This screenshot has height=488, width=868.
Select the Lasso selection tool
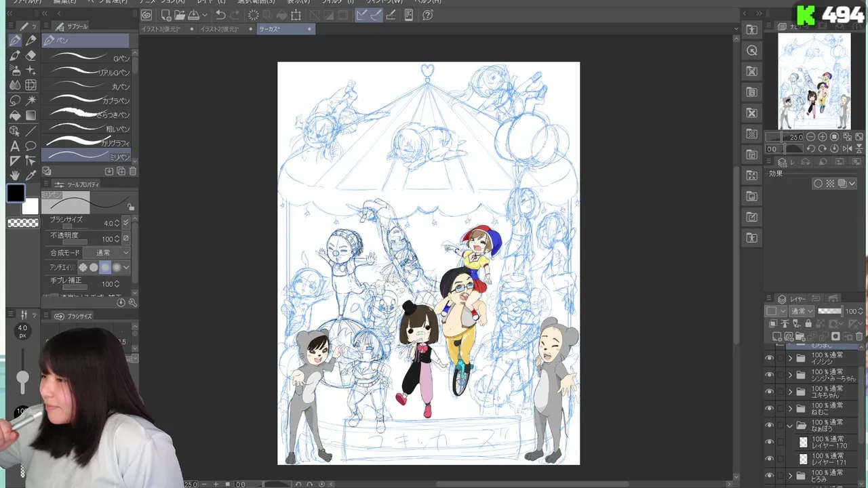[x=15, y=100]
